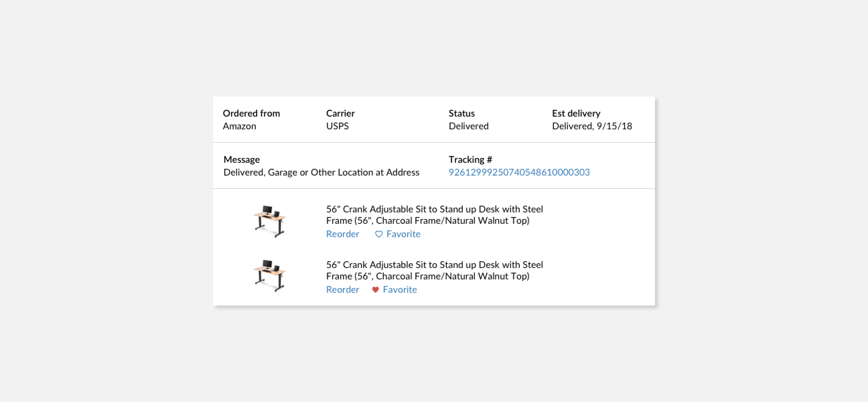Viewport: 868px width, 402px height.
Task: Open the first desk product thumbnail
Action: (269, 221)
